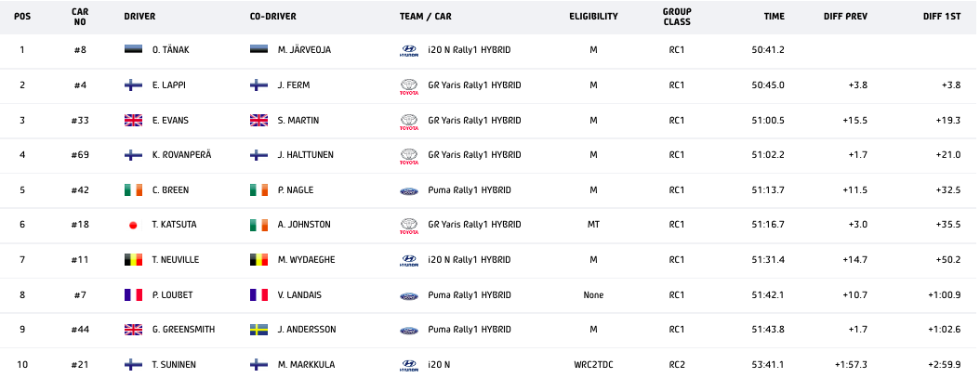Open driver E. Evans entry
This screenshot has height=378, width=980.
pos(169,120)
